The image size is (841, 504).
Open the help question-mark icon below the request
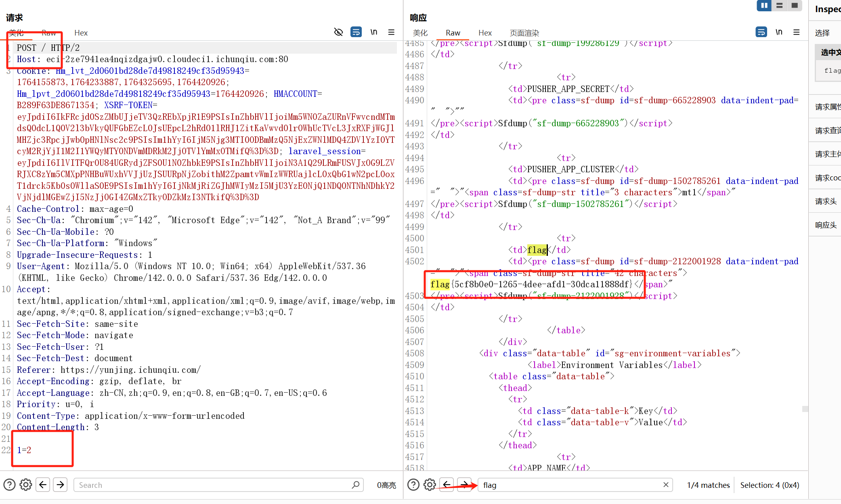click(x=9, y=485)
